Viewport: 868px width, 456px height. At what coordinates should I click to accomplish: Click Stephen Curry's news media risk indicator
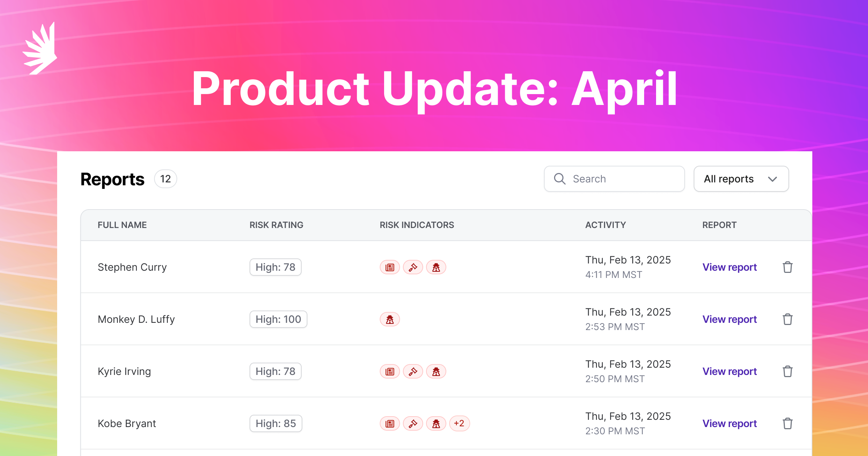point(390,267)
